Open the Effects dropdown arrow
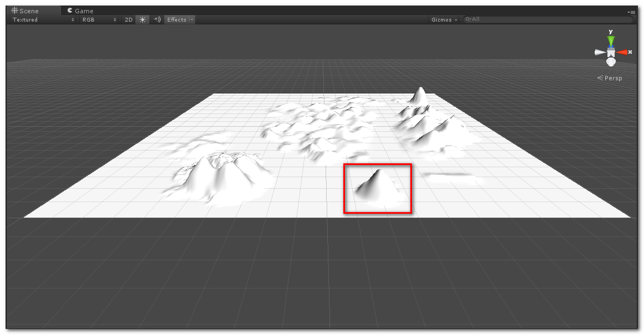The width and height of the screenshot is (644, 335). [192, 20]
